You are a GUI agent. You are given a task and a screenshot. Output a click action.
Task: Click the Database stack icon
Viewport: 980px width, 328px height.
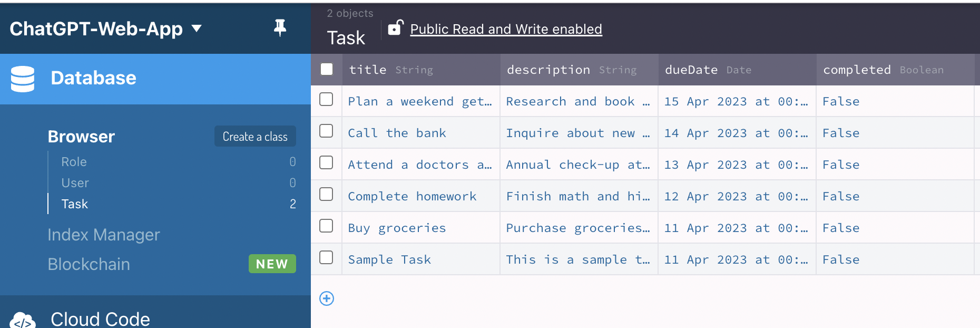23,79
